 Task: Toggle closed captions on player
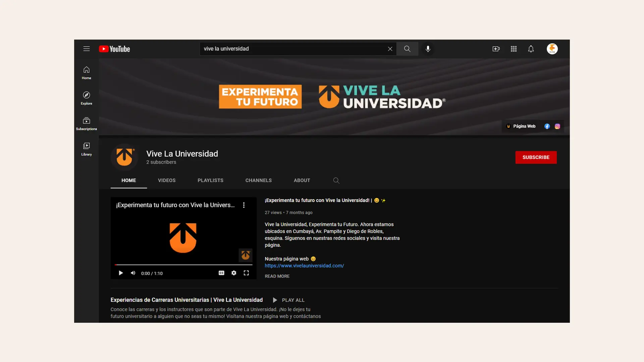pyautogui.click(x=221, y=273)
